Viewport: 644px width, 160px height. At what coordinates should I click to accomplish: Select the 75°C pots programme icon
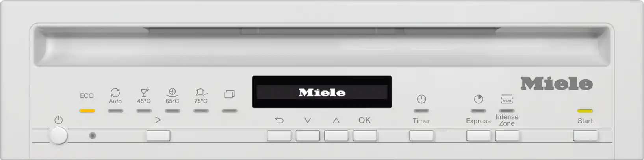pyautogui.click(x=201, y=92)
